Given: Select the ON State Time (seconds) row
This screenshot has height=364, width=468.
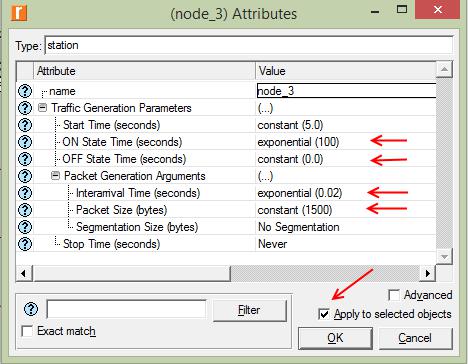Looking at the screenshot, I should 226,142.
